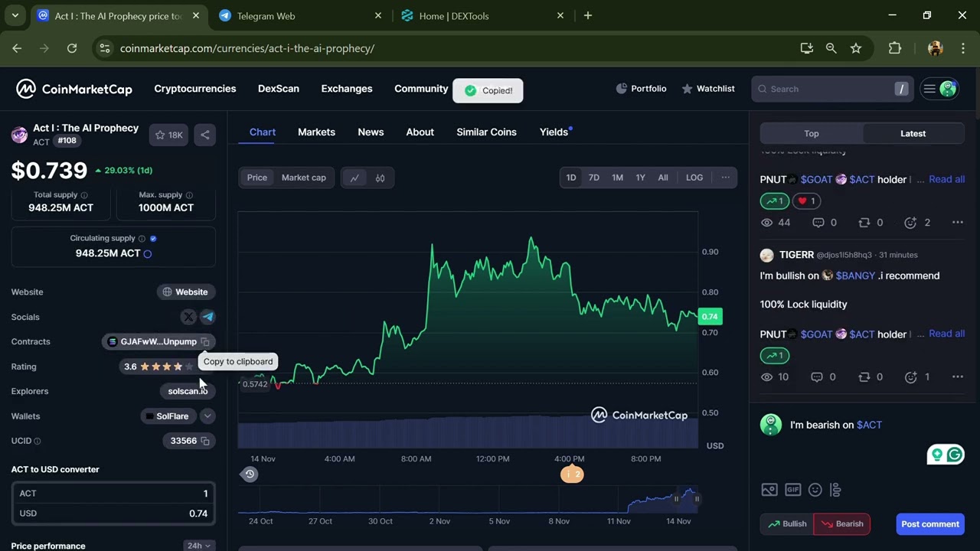Open Portfolio page
This screenshot has height=551, width=980.
(641, 89)
